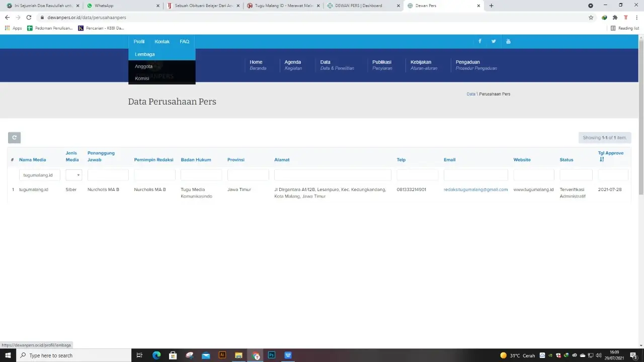Open Pedoman Penulisan bookmark
644x362 pixels.
[50, 28]
